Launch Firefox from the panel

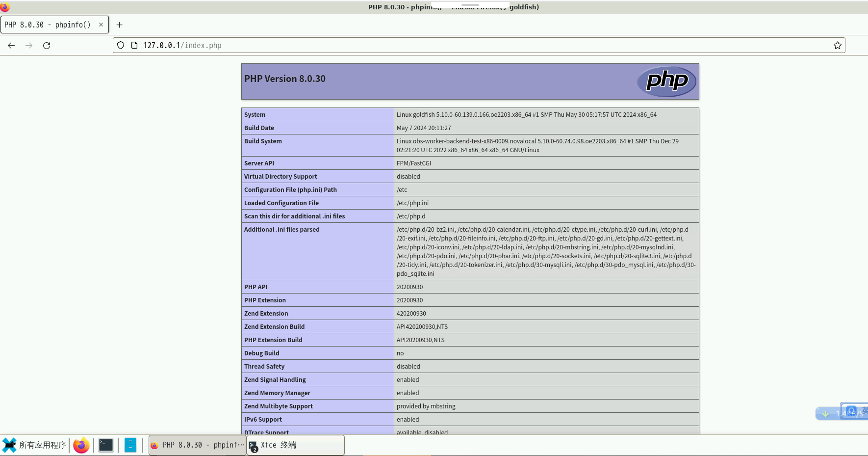tap(81, 445)
